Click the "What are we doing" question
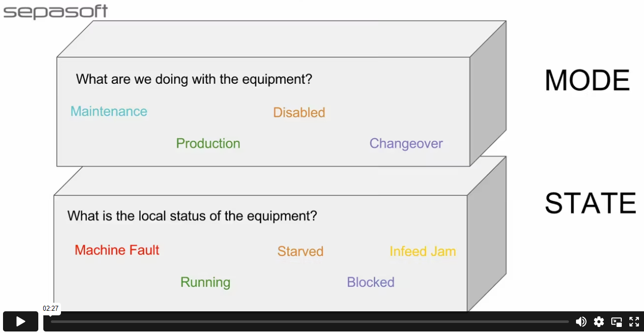The image size is (644, 333). pyautogui.click(x=194, y=79)
